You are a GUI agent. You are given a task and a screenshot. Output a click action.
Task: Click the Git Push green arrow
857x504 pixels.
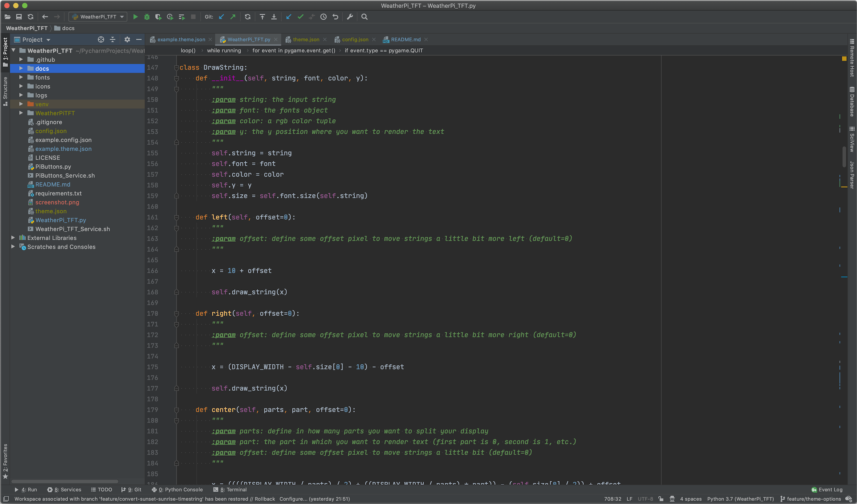click(x=233, y=17)
